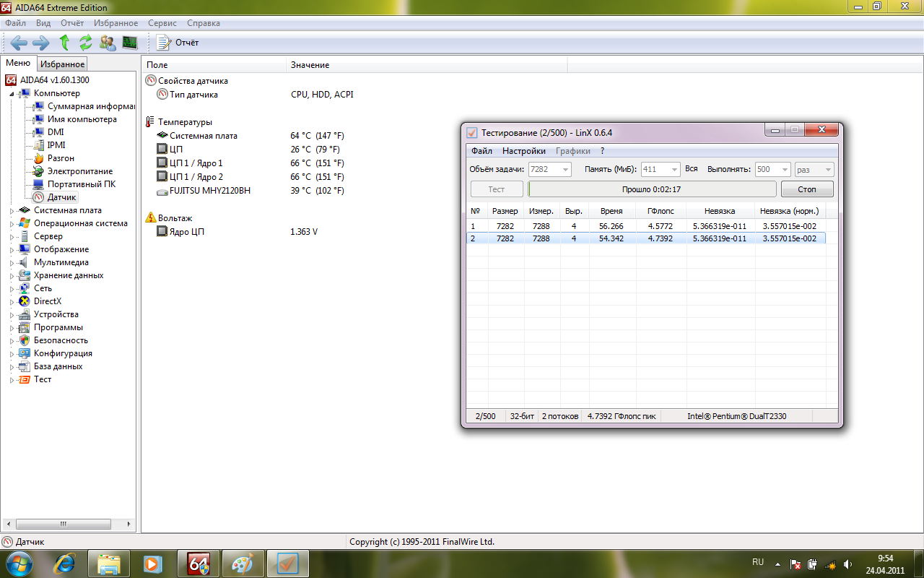Open the Избранное menu in menu bar
This screenshot has height=578, width=924.
(x=115, y=23)
